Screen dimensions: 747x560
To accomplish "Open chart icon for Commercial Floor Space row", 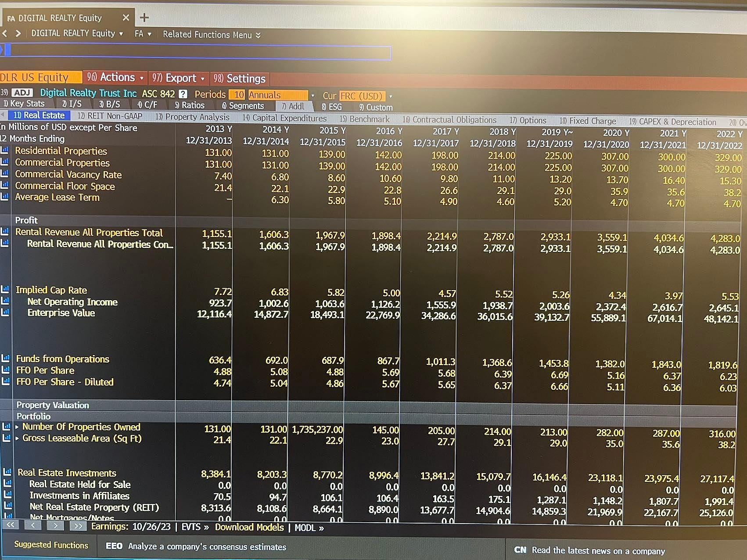I will coord(5,185).
